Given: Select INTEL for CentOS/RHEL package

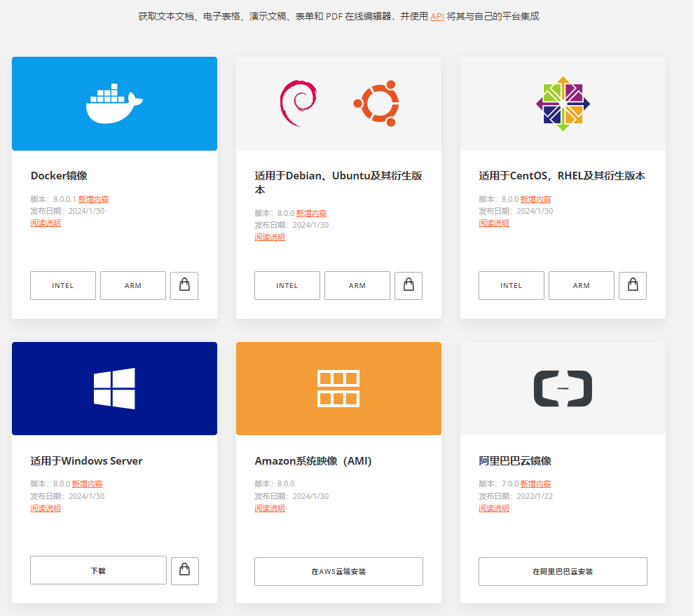Looking at the screenshot, I should coord(512,285).
